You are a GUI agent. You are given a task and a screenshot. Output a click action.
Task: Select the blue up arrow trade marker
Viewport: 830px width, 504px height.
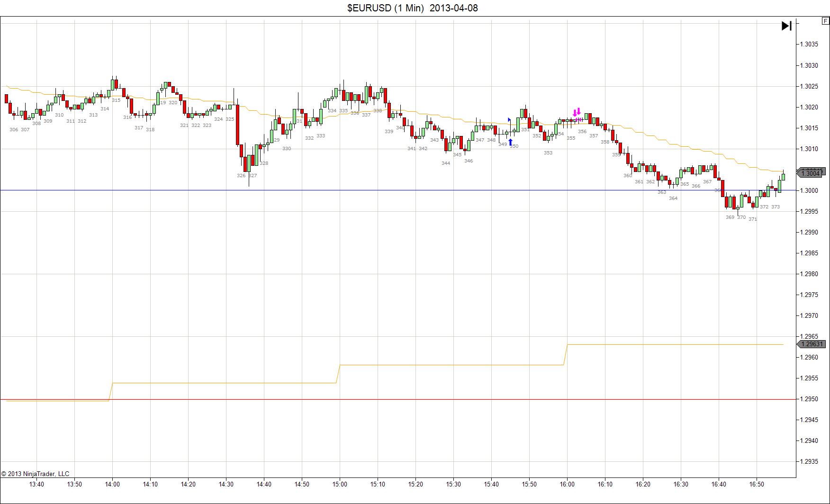[x=510, y=142]
